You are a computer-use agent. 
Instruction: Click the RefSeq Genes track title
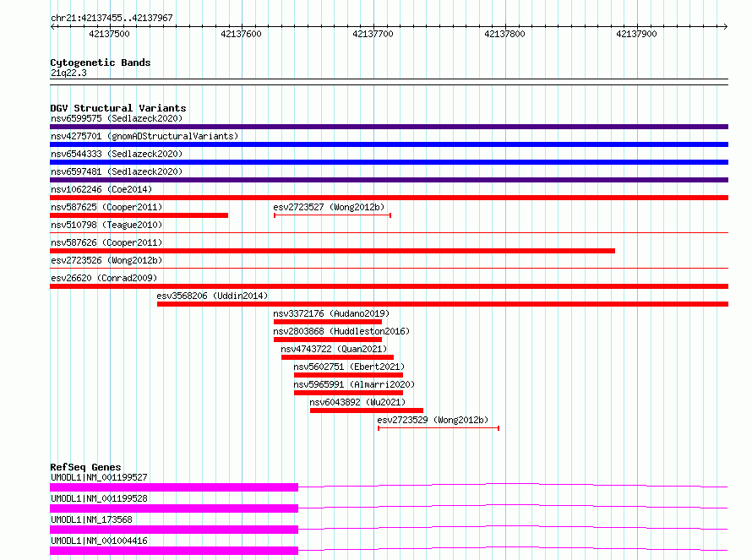pos(85,467)
